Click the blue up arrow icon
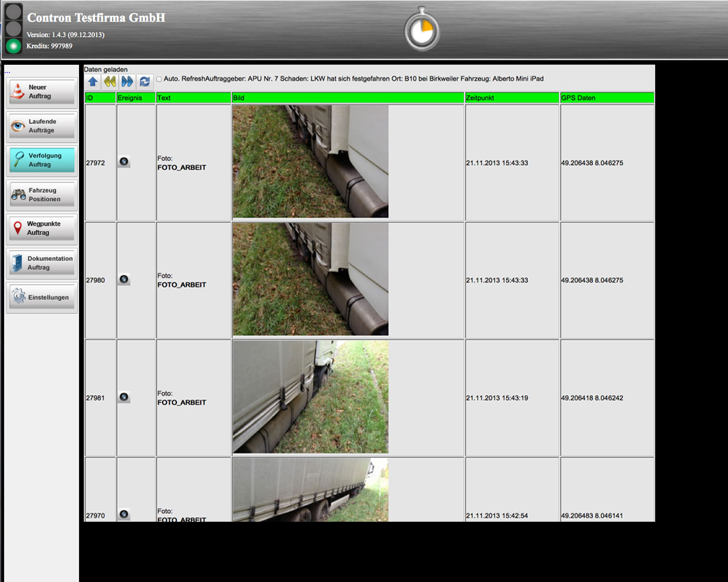Image resolution: width=728 pixels, height=582 pixels. click(x=93, y=82)
